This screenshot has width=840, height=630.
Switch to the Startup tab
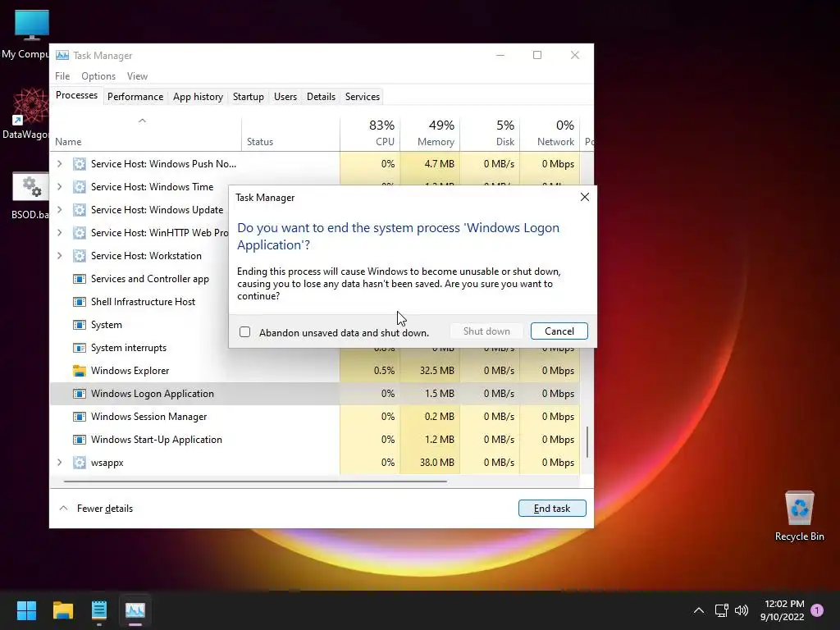coord(248,97)
